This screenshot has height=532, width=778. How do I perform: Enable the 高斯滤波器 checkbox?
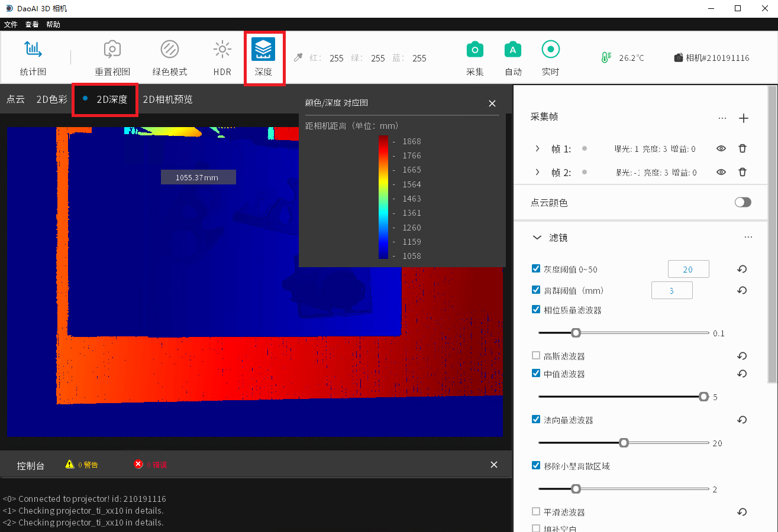536,356
